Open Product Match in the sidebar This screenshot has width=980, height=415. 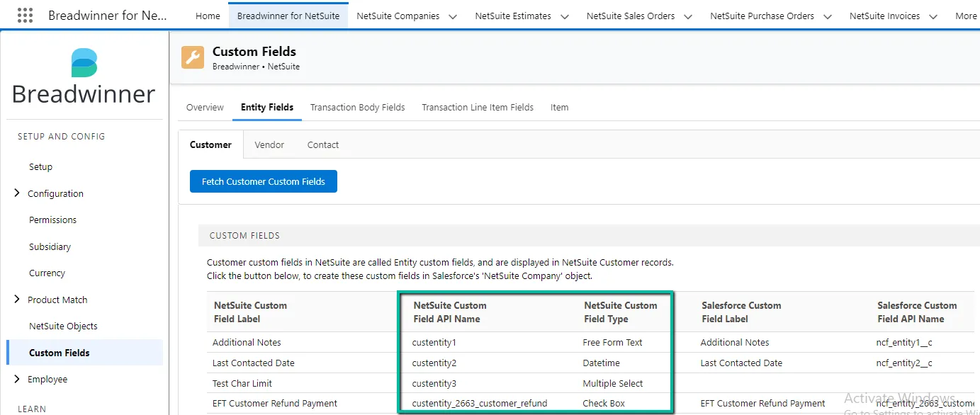57,300
